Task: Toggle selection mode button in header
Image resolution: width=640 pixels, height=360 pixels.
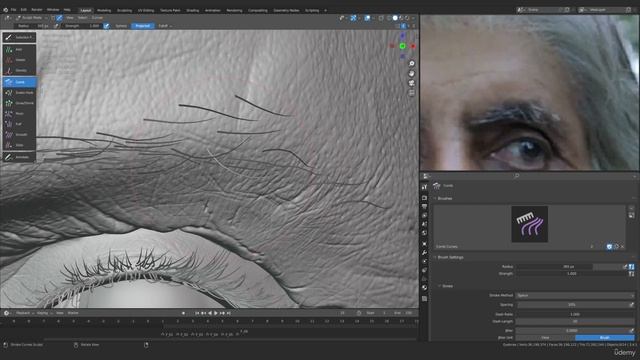Action: [x=59, y=18]
